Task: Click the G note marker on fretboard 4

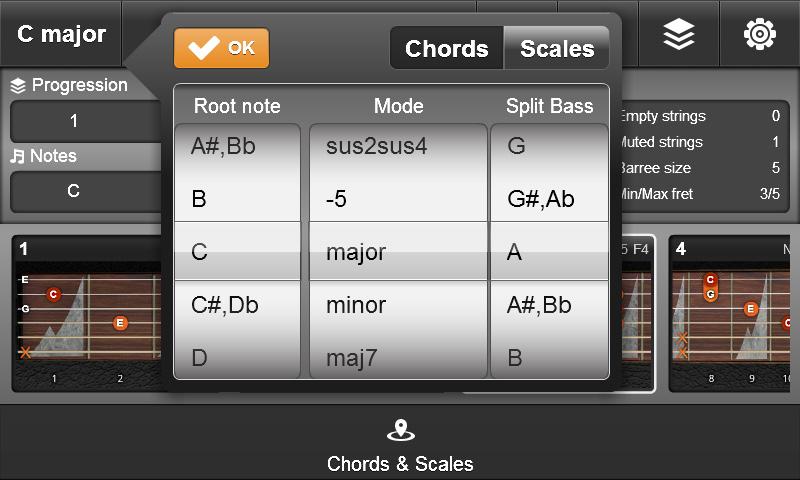Action: coord(710,294)
